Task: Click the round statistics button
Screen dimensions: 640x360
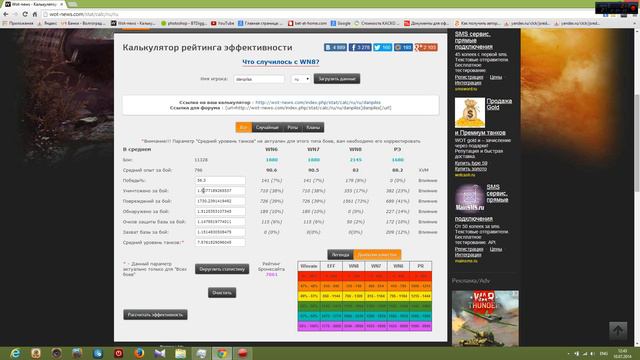Action: coord(222,269)
